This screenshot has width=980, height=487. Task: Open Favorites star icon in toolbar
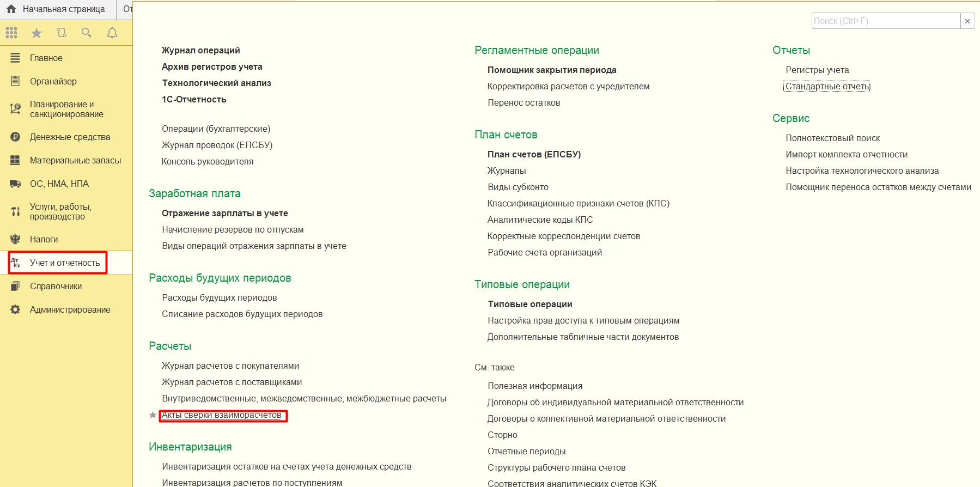click(36, 33)
